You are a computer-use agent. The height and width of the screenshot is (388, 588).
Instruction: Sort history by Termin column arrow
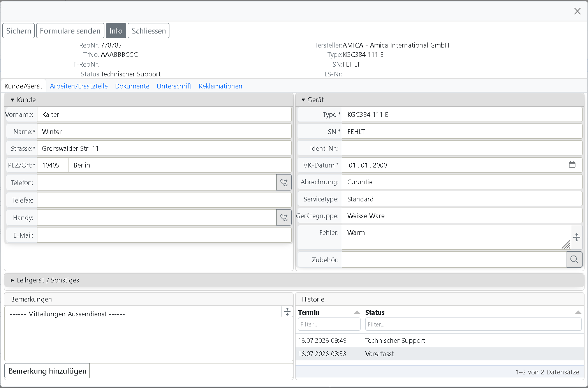tap(357, 312)
